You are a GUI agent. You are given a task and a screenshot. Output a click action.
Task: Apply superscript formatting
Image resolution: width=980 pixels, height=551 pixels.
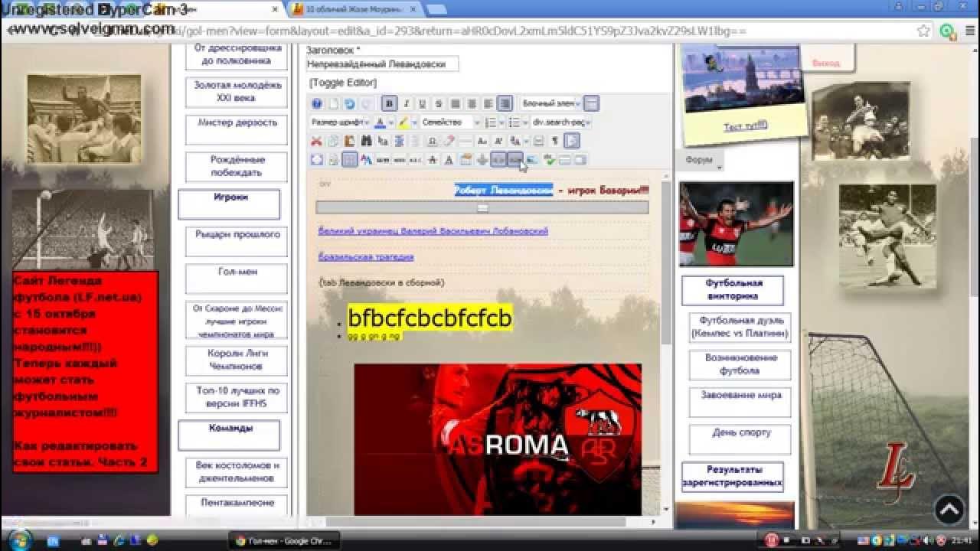pyautogui.click(x=498, y=141)
